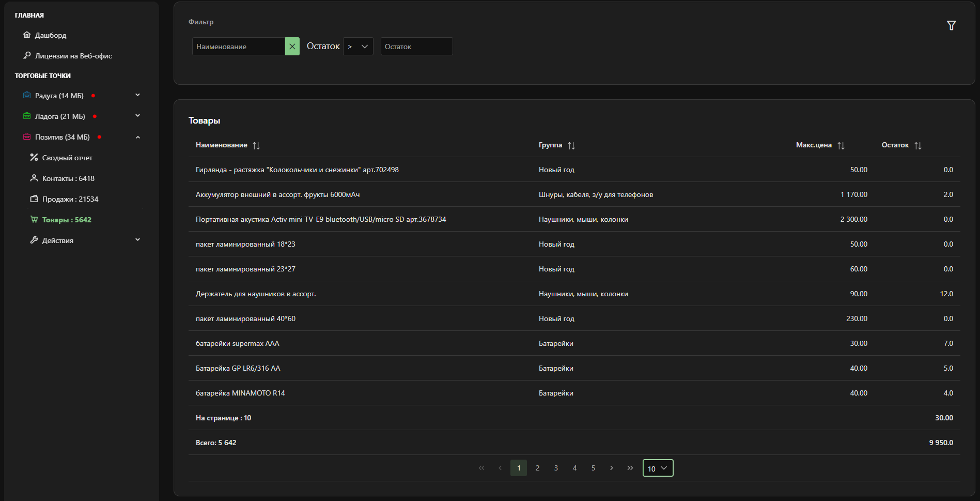Sort table by Группа column arrows
The image size is (980, 501).
tap(571, 146)
